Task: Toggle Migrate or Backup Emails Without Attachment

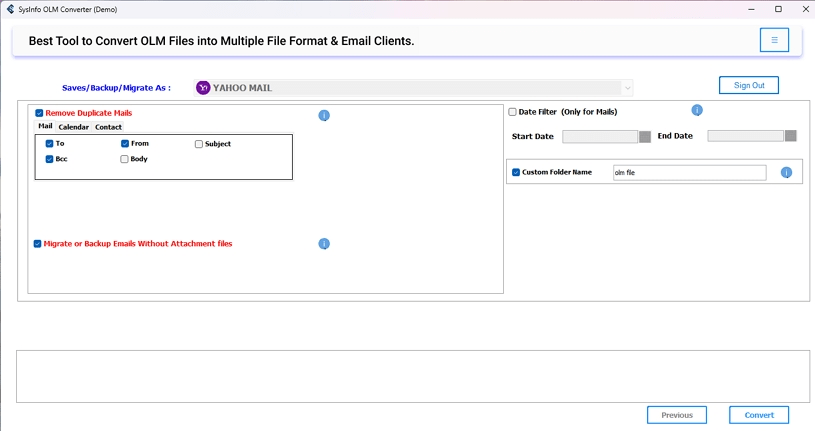Action: coord(37,244)
